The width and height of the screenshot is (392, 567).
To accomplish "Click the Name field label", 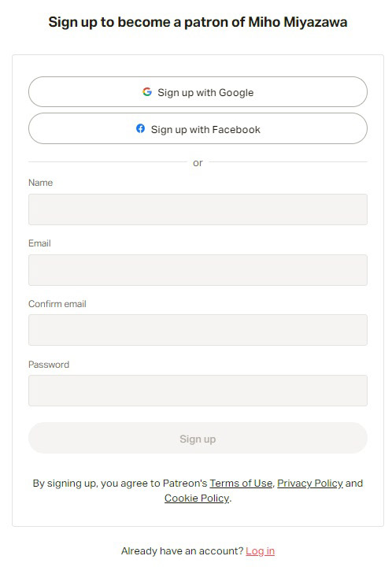I will 40,183.
